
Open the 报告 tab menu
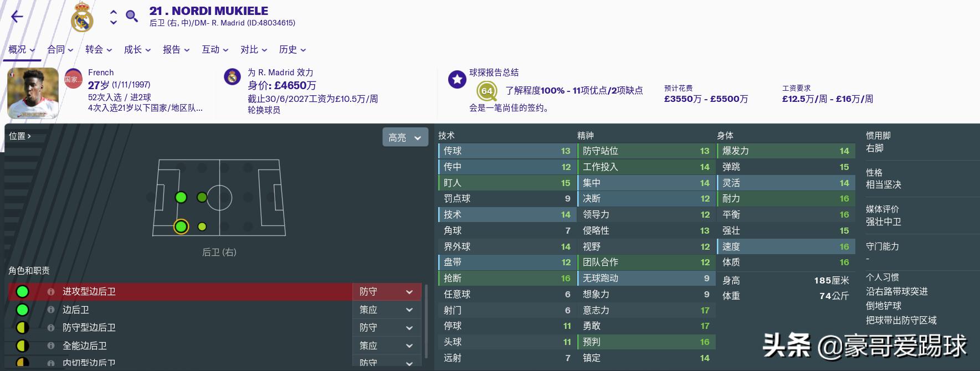click(x=177, y=50)
